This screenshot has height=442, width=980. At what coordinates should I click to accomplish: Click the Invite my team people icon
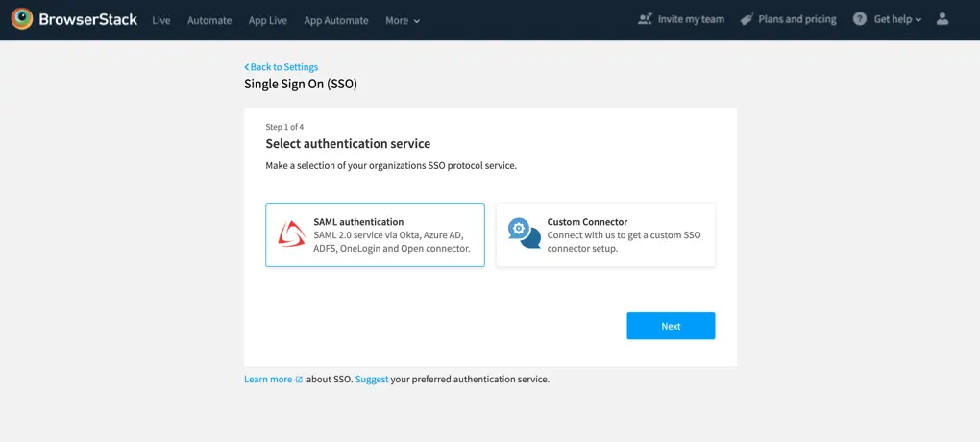pyautogui.click(x=645, y=19)
